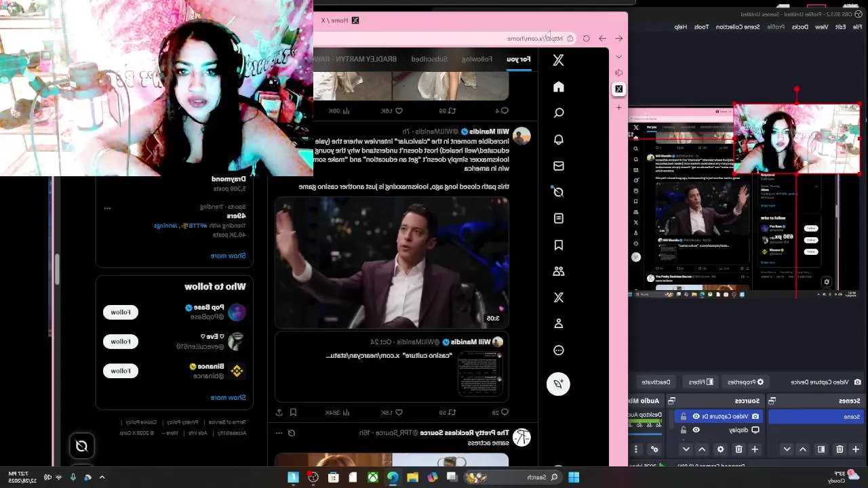Reload the x.com page in browser

pyautogui.click(x=586, y=39)
